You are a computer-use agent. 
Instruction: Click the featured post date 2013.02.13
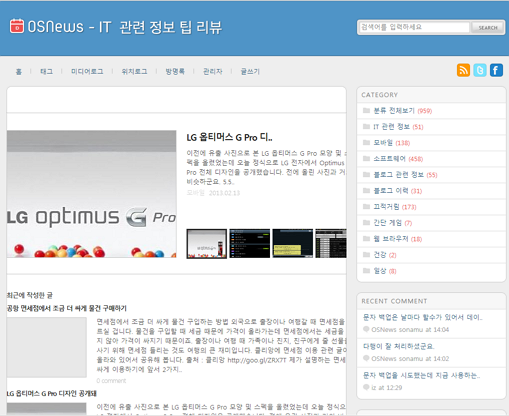pyautogui.click(x=224, y=193)
